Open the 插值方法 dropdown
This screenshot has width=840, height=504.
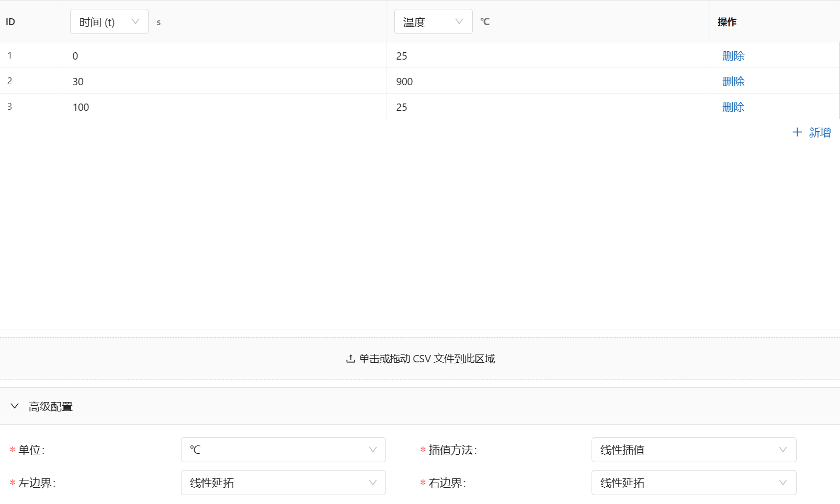694,450
